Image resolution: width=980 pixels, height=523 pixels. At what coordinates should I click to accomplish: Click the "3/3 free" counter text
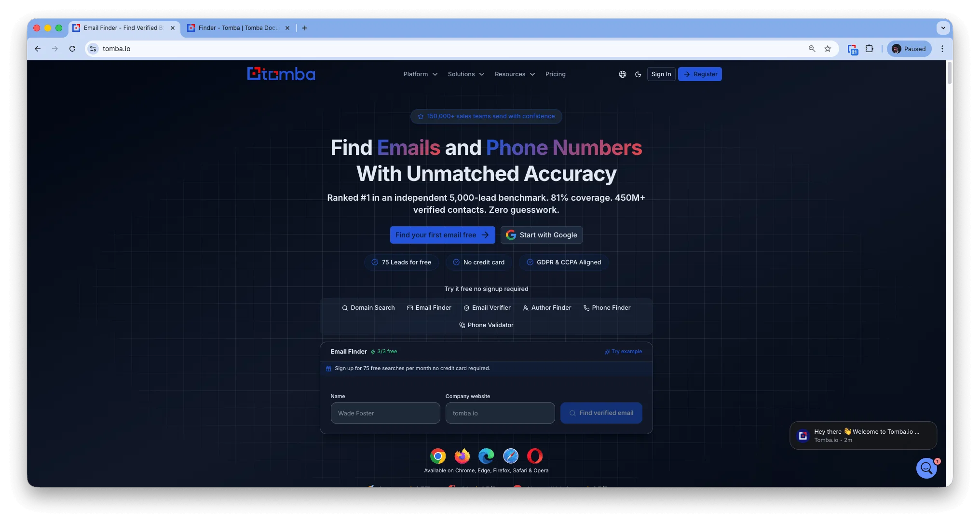(387, 352)
